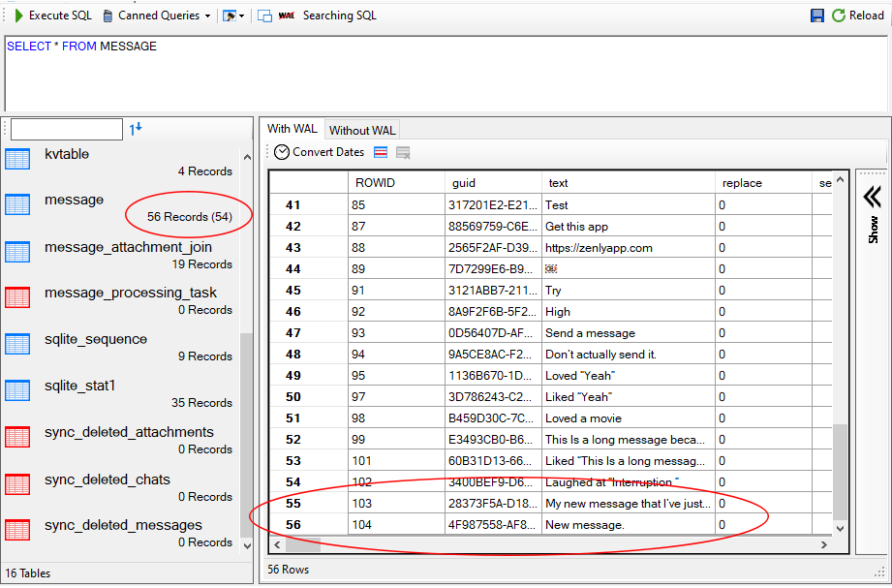The image size is (892, 588).
Task: Toggle the crossed-out WAL icon
Action: (287, 15)
